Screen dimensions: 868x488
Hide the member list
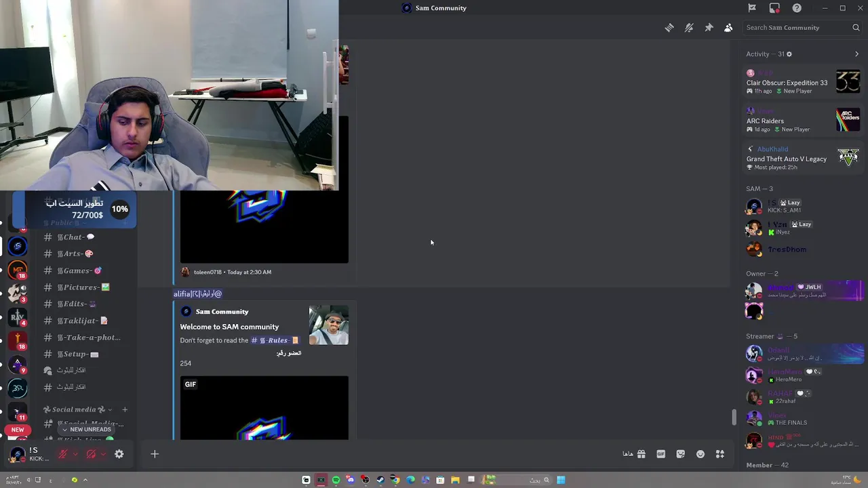pos(728,28)
